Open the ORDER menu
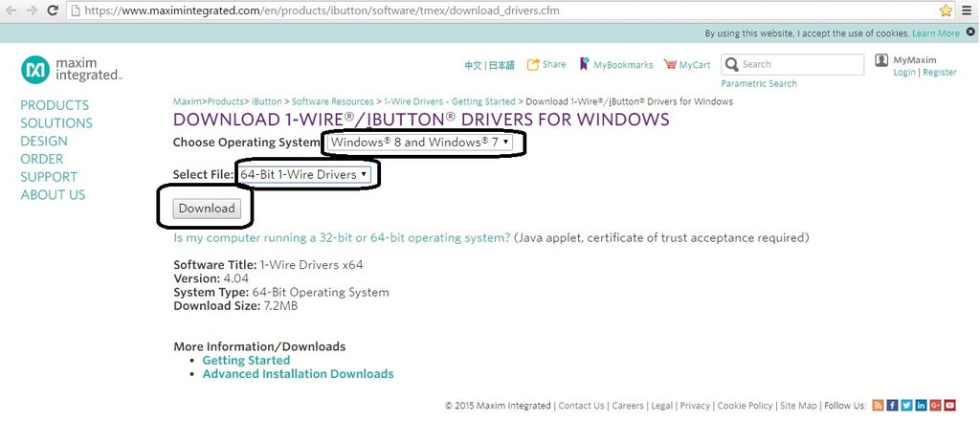This screenshot has width=980, height=421. pyautogui.click(x=42, y=159)
